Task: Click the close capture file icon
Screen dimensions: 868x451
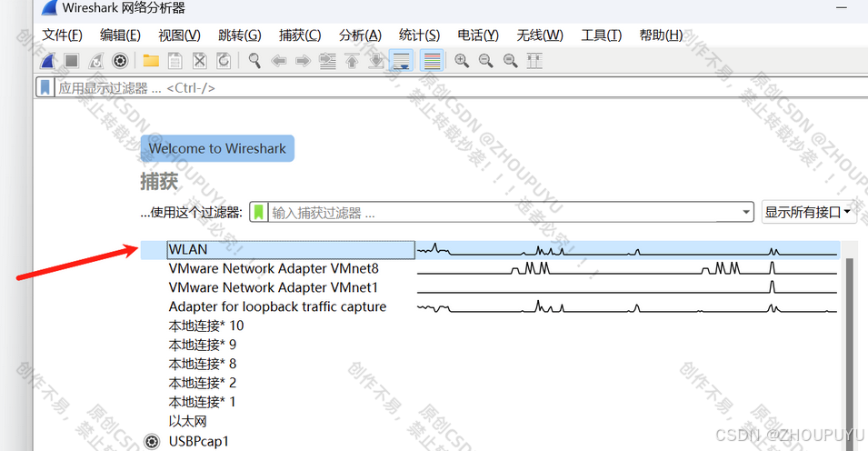Action: 199,60
